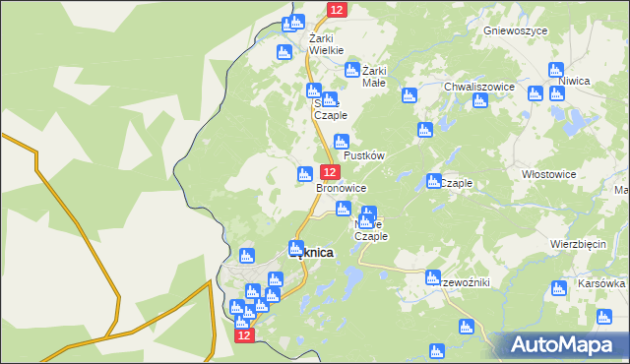Select the factory icon above Pustków
Image resolution: width=630 pixels, height=364 pixels.
click(x=342, y=142)
